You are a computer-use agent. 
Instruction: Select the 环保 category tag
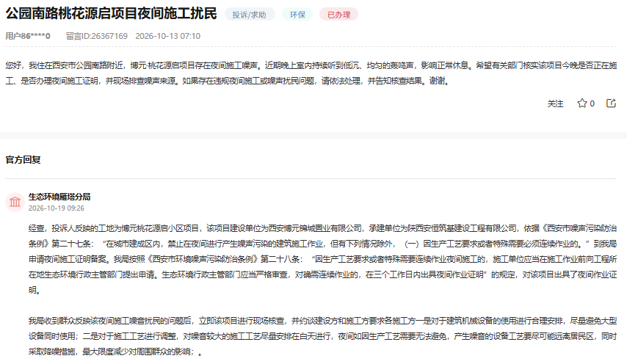tap(297, 15)
